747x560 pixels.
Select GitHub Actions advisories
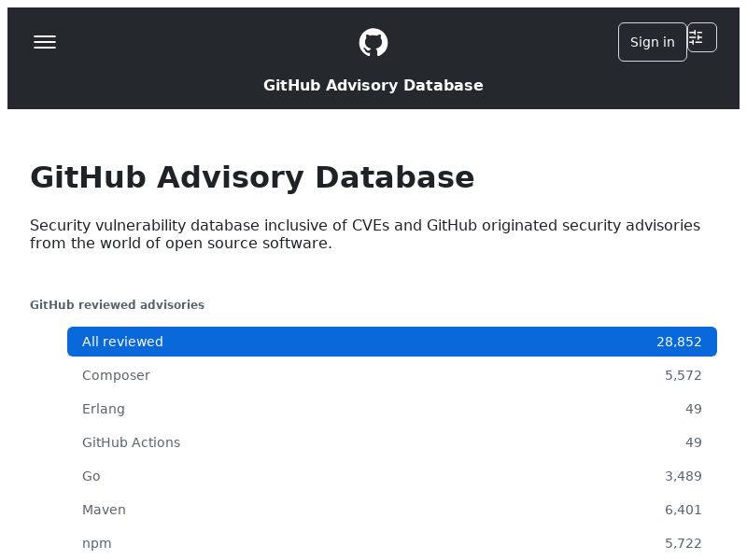(x=131, y=442)
